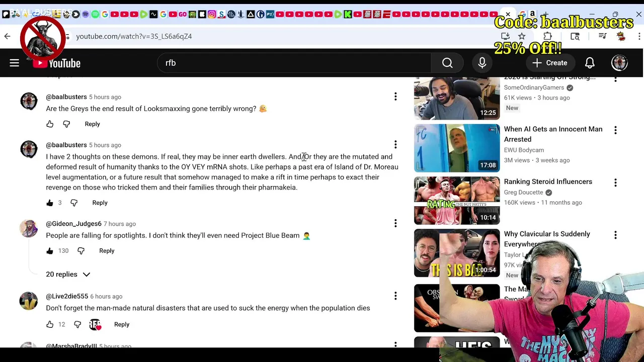The width and height of the screenshot is (644, 362).
Task: Open @baalbusters link on Looksmaxxing comment
Action: click(66, 97)
